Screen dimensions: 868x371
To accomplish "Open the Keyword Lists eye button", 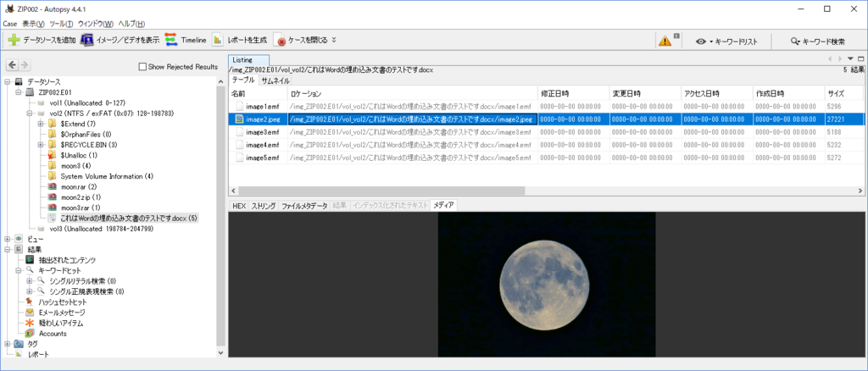I will click(x=726, y=41).
